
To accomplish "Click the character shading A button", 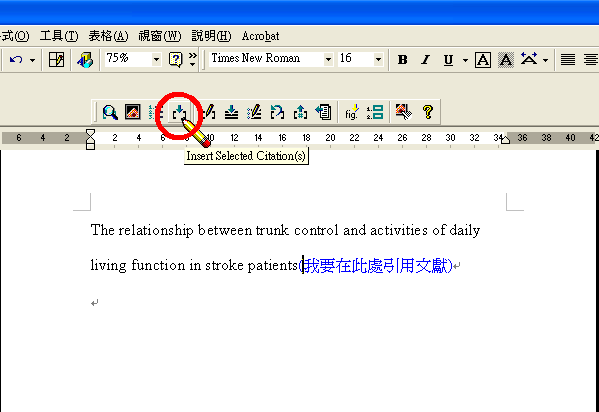I will point(506,60).
